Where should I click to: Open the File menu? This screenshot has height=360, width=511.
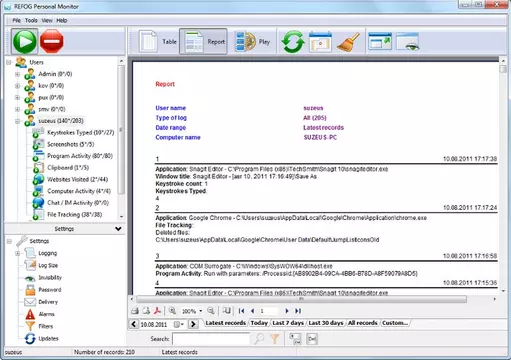click(16, 20)
